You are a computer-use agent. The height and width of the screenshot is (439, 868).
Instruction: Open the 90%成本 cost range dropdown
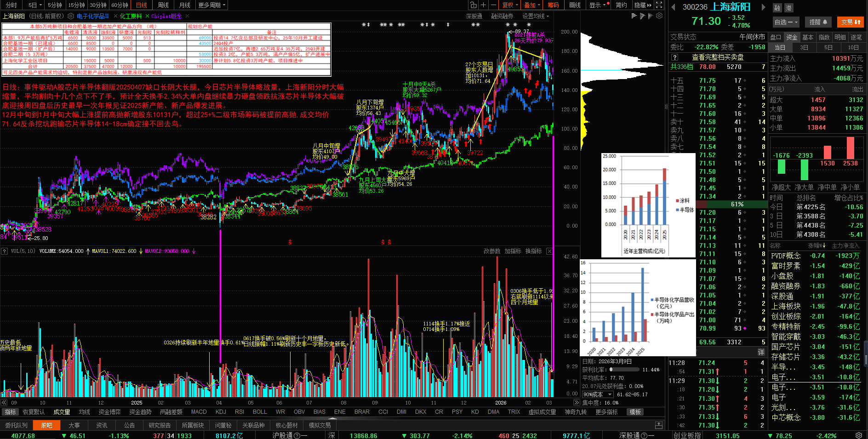(598, 394)
